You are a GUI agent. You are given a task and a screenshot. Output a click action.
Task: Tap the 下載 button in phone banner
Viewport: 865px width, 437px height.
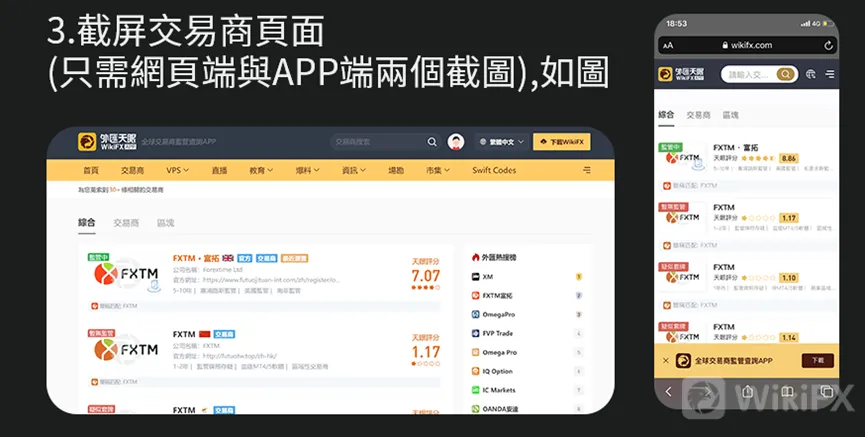pos(818,361)
